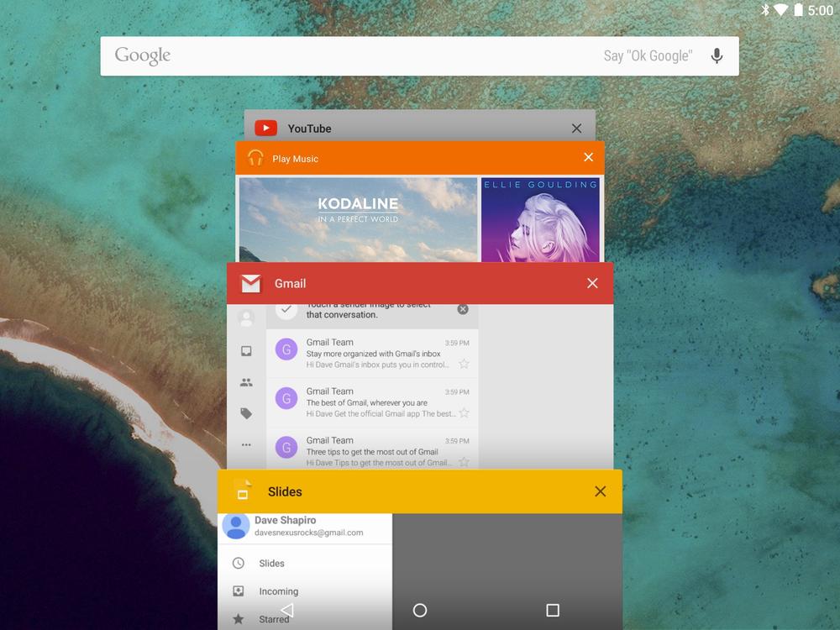Open the Play Music card title
This screenshot has width=840, height=630.
click(295, 159)
